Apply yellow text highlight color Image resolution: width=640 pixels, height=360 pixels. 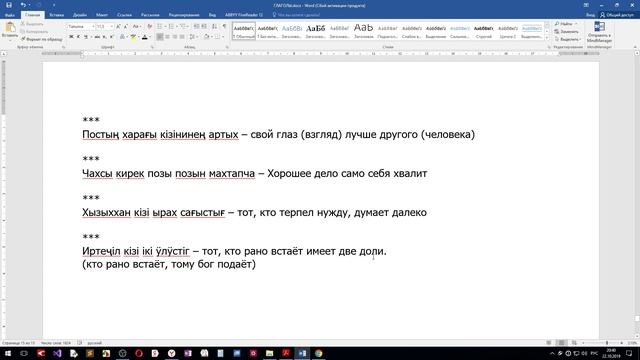click(x=133, y=37)
